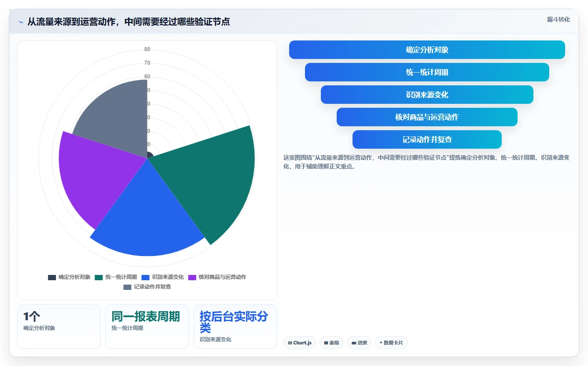The image size is (588, 366).
Task: Click the Chart.js tag chip
Action: click(300, 343)
